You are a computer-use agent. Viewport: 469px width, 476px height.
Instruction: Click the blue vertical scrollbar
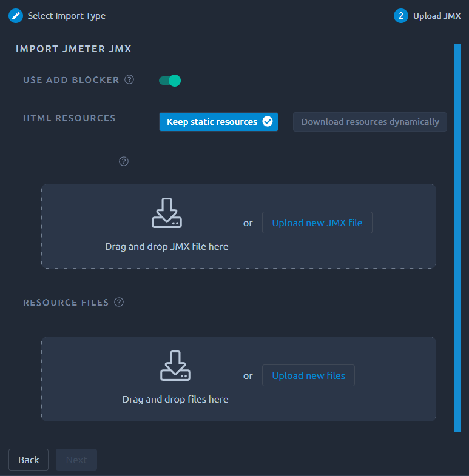[457, 238]
